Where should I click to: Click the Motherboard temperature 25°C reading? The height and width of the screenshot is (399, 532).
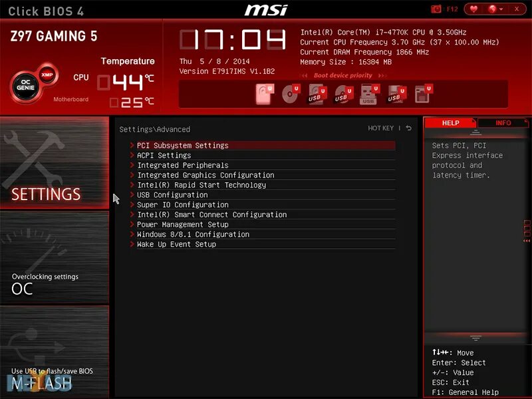pyautogui.click(x=132, y=102)
